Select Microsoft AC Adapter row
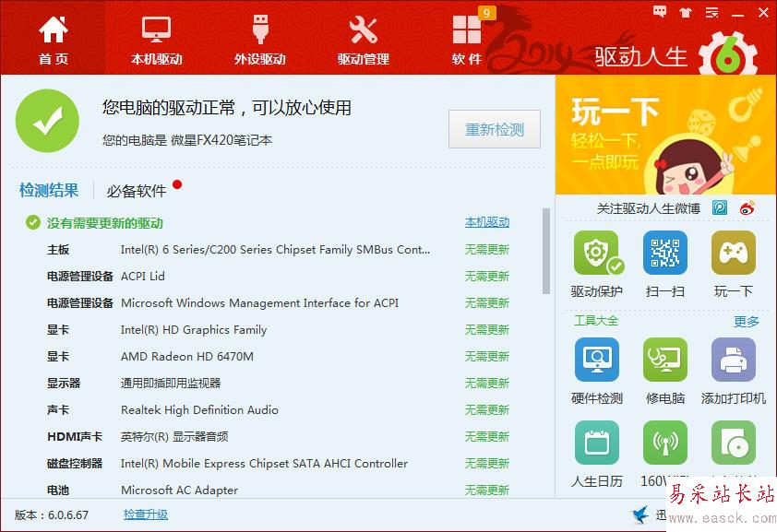 pos(278,490)
